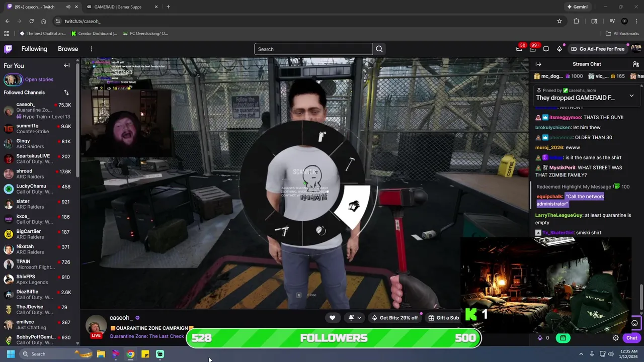Viewport: 644px width, 362px height.
Task: Open Chrome extensions puzzle icon
Action: [577, 21]
